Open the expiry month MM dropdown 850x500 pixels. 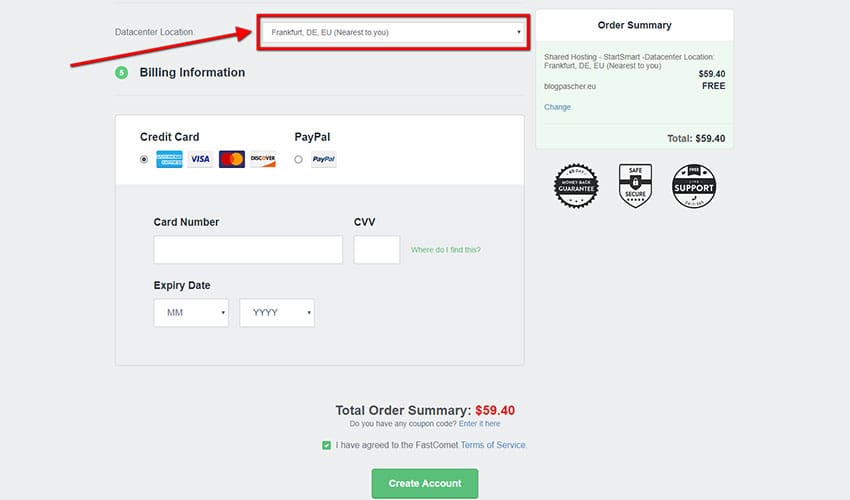click(191, 313)
